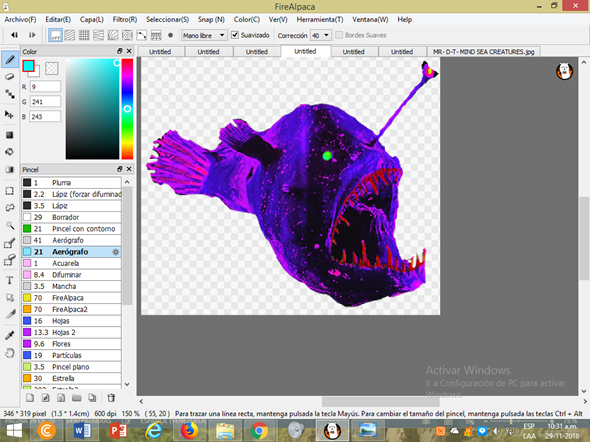Open the Capa(L) menu
This screenshot has width=590, height=442.
click(x=91, y=20)
